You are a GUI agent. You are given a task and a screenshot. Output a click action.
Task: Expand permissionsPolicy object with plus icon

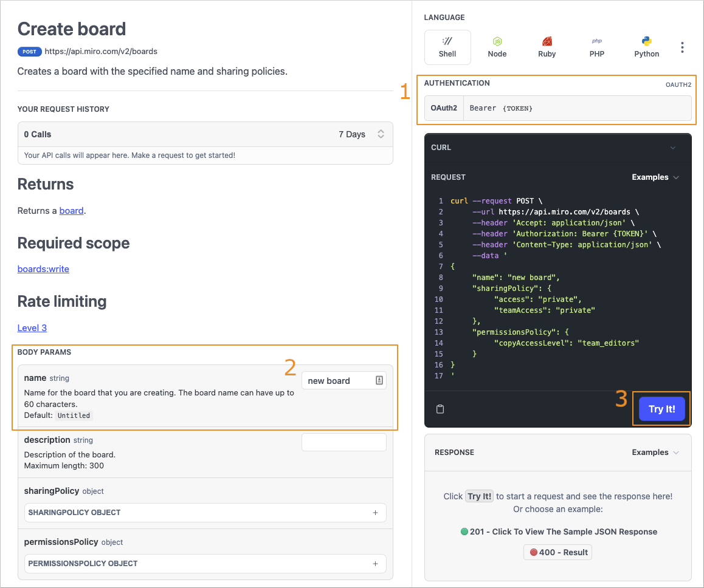pos(375,564)
